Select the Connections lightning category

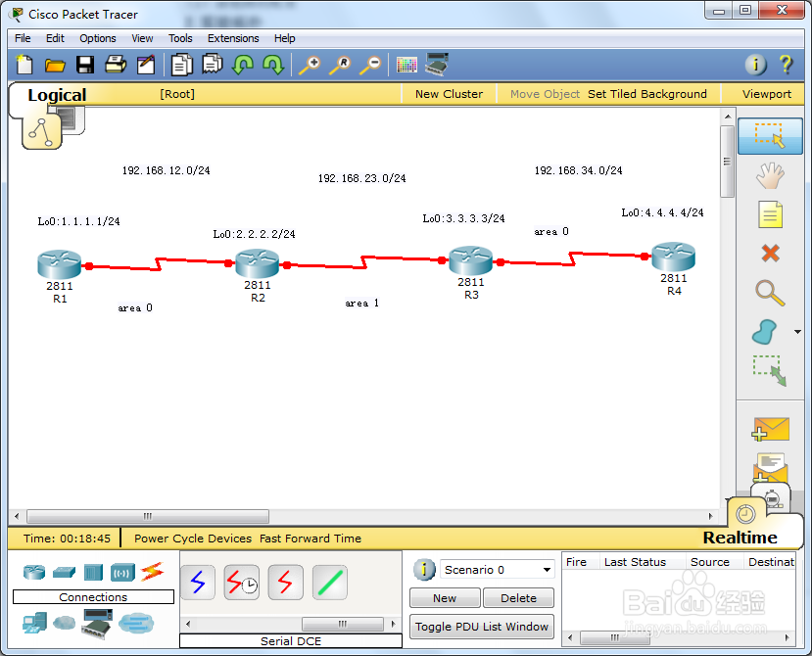(x=152, y=572)
